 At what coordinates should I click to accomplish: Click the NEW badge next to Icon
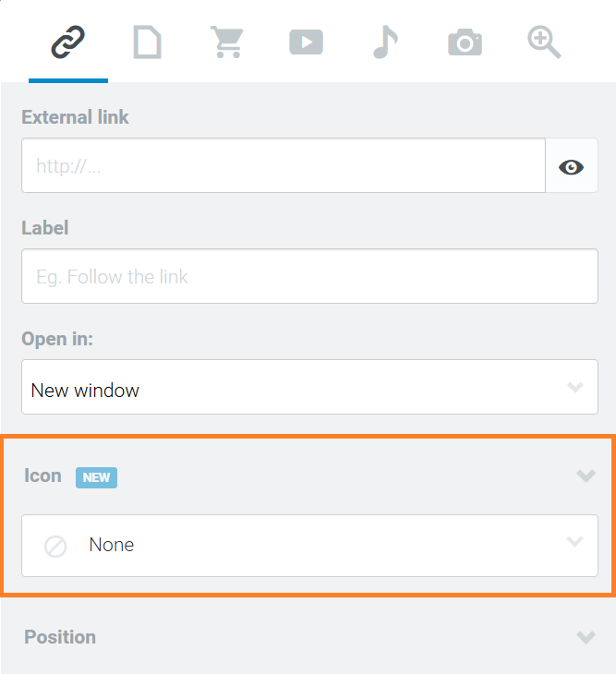coord(96,477)
